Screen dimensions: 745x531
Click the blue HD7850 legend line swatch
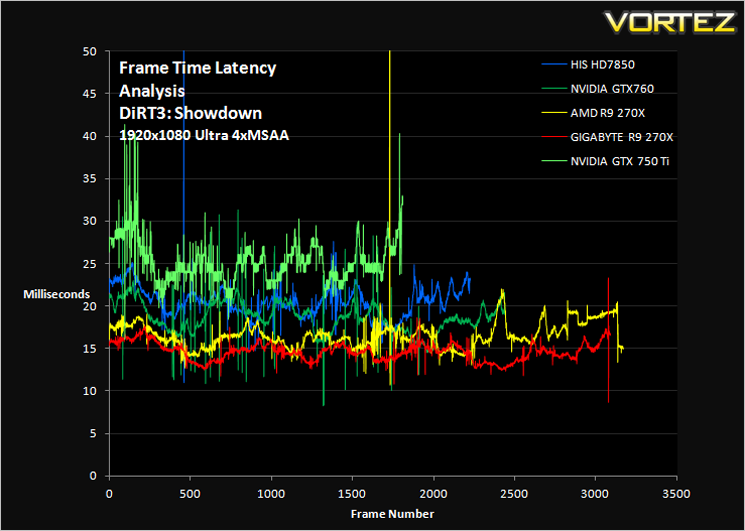(554, 64)
